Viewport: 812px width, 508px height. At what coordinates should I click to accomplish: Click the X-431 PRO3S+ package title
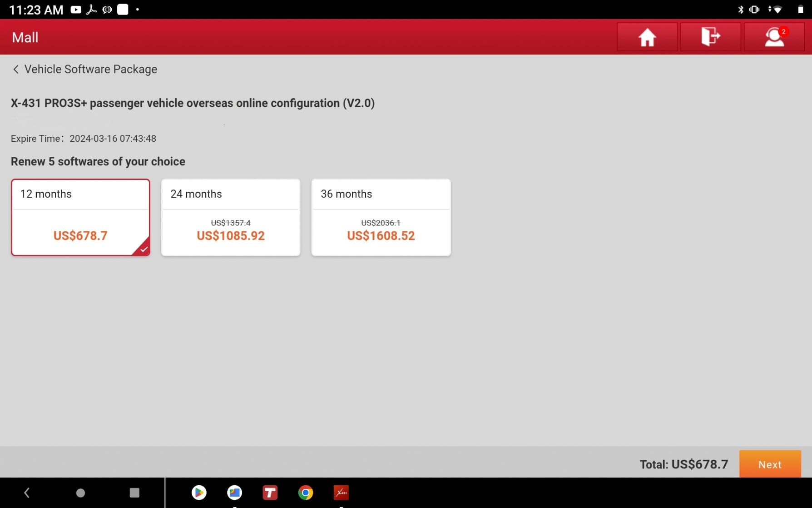[193, 103]
